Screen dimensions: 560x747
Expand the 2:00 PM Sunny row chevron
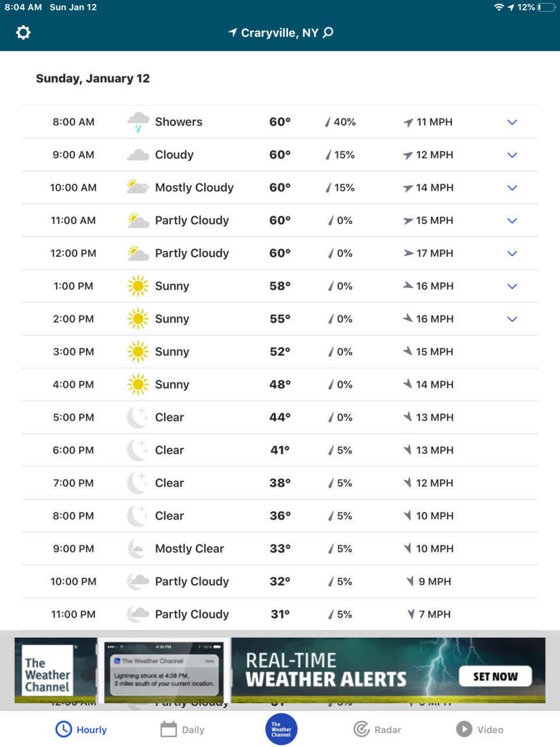tap(512, 319)
